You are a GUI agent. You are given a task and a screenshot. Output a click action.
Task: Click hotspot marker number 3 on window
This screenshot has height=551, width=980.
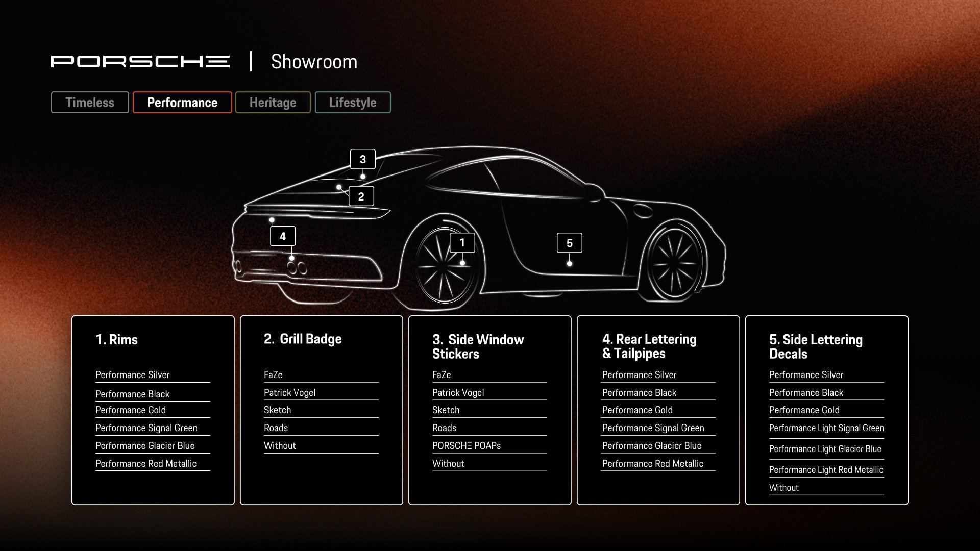click(363, 159)
